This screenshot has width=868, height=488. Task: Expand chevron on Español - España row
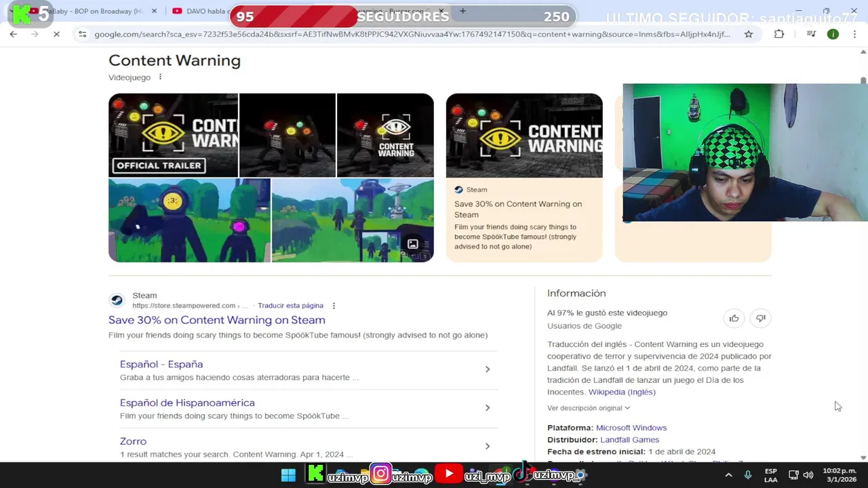pos(487,369)
